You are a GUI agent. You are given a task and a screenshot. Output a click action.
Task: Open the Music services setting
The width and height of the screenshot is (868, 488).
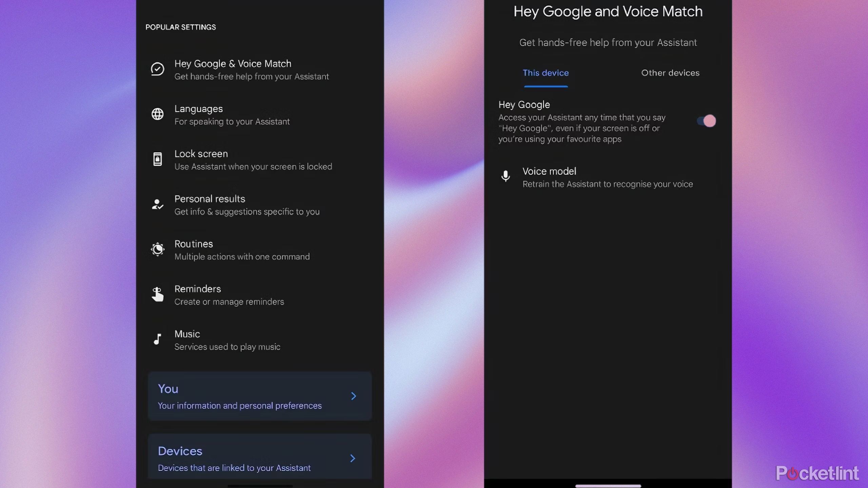coord(260,340)
